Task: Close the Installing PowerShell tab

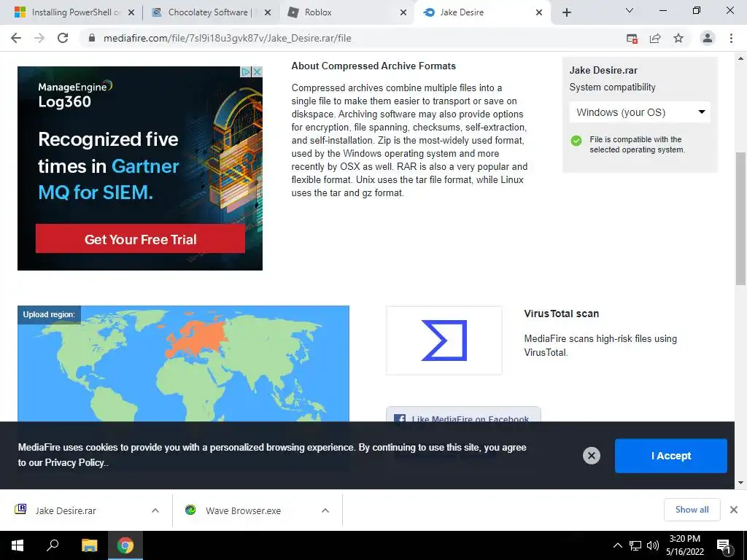Action: (x=131, y=12)
